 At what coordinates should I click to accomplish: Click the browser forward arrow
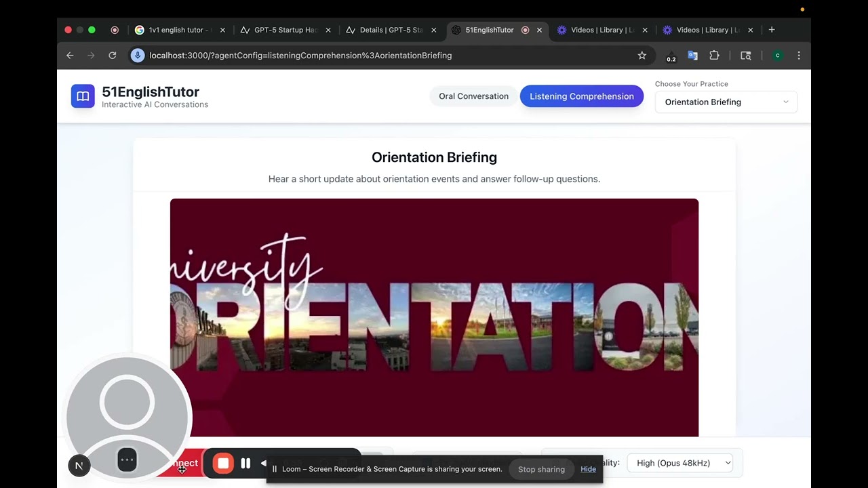tap(91, 56)
